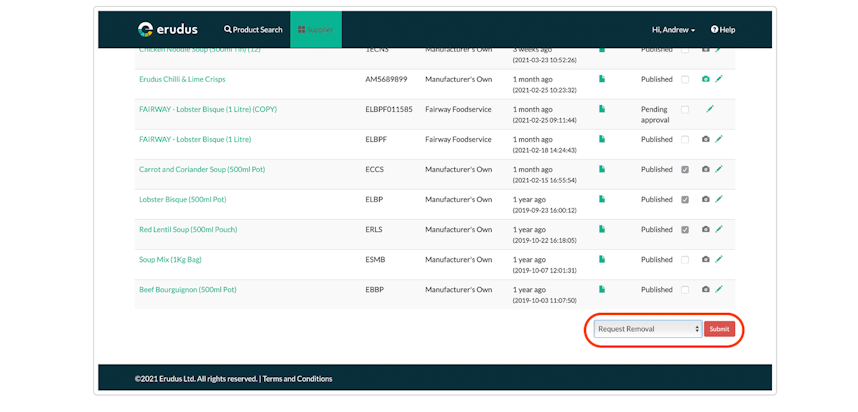Tick checkbox in ELBPF product row
The image size is (858, 412).
click(685, 140)
